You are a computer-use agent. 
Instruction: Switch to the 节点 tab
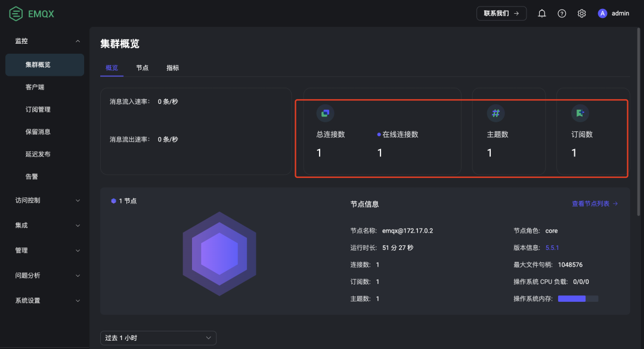(x=143, y=67)
